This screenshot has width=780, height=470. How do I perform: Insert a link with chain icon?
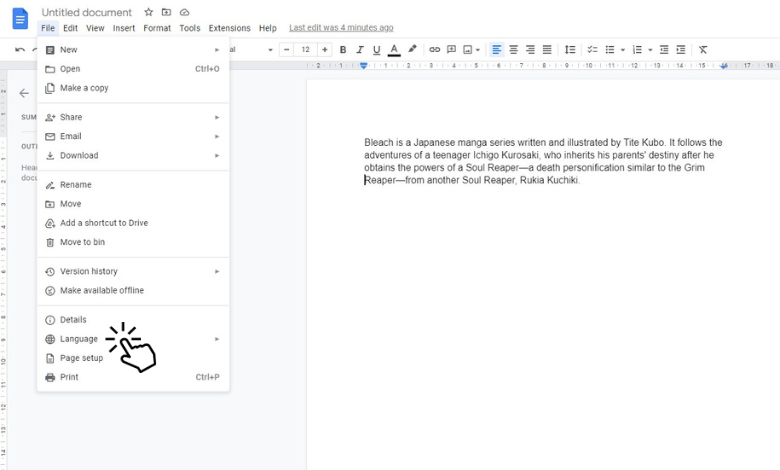tap(434, 50)
